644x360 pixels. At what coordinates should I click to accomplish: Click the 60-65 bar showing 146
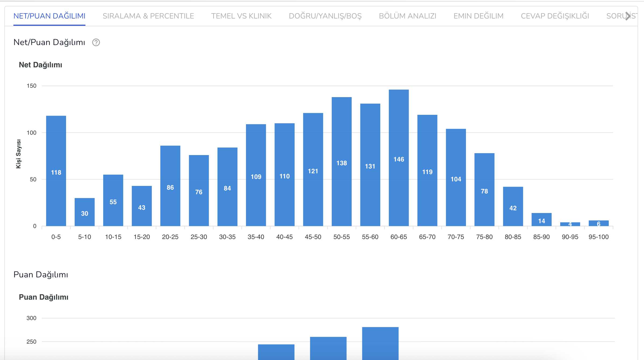(399, 158)
